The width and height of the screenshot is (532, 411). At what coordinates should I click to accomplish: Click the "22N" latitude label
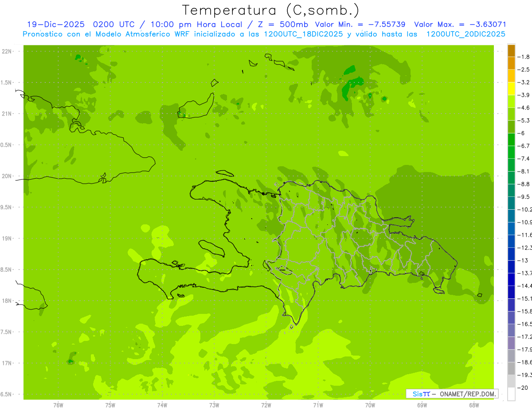(7, 51)
